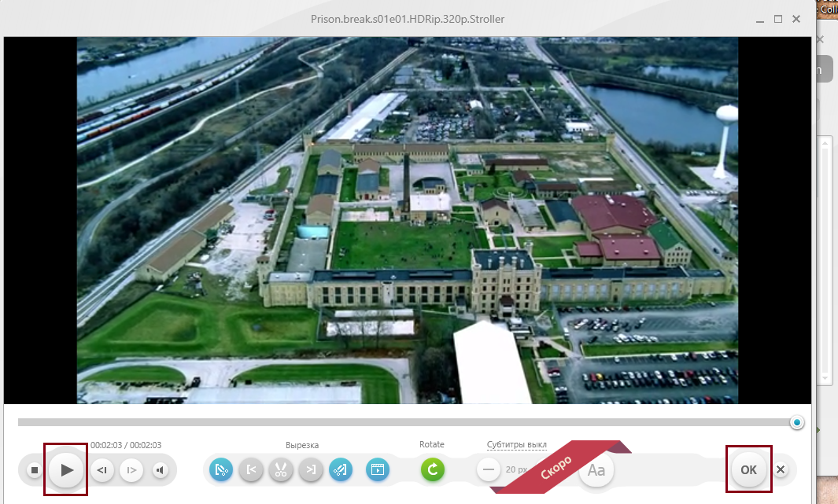Click the blue playhead on the timeline
The image size is (838, 504).
click(797, 423)
